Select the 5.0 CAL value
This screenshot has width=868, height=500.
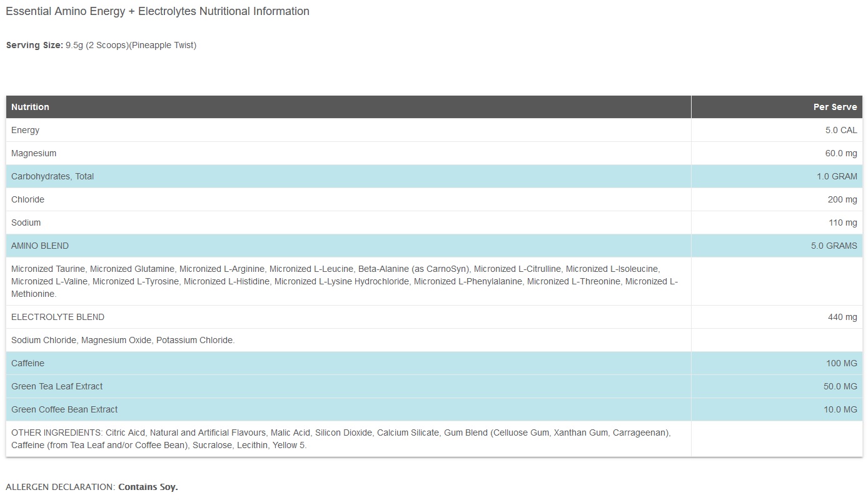[x=841, y=130]
